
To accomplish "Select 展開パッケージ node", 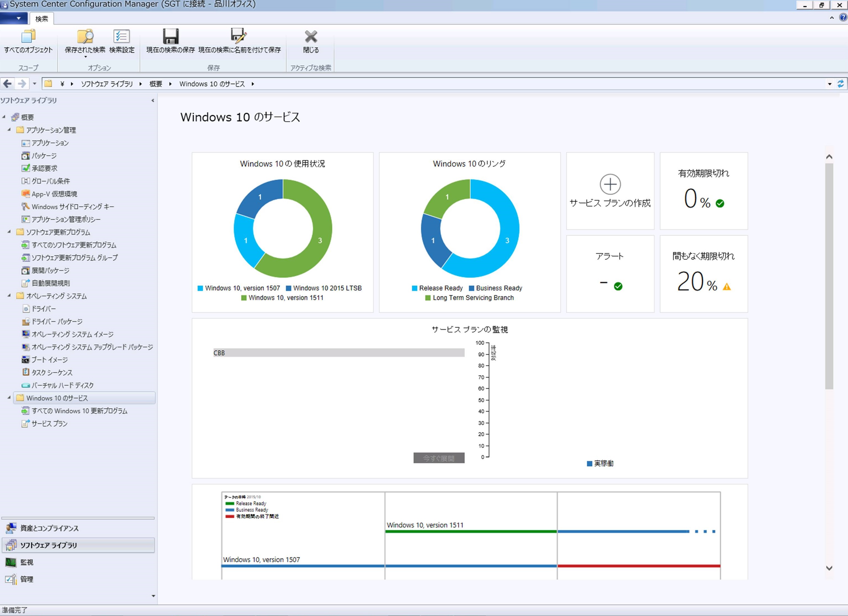I will (45, 270).
